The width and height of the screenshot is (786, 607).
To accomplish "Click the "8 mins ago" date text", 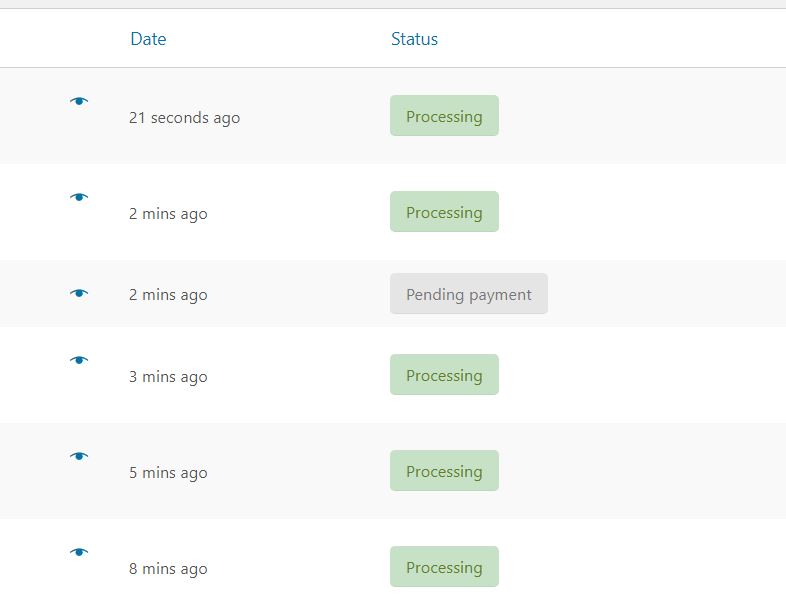I will (x=168, y=569).
